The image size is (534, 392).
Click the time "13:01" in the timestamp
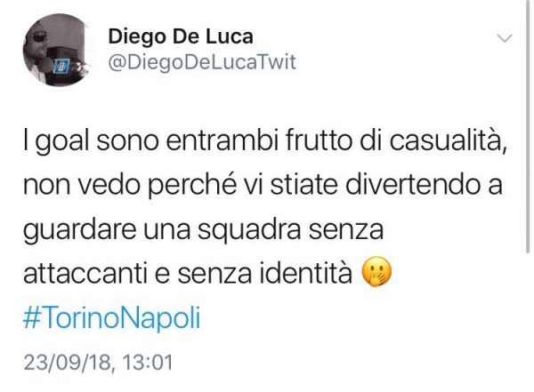coord(147,362)
